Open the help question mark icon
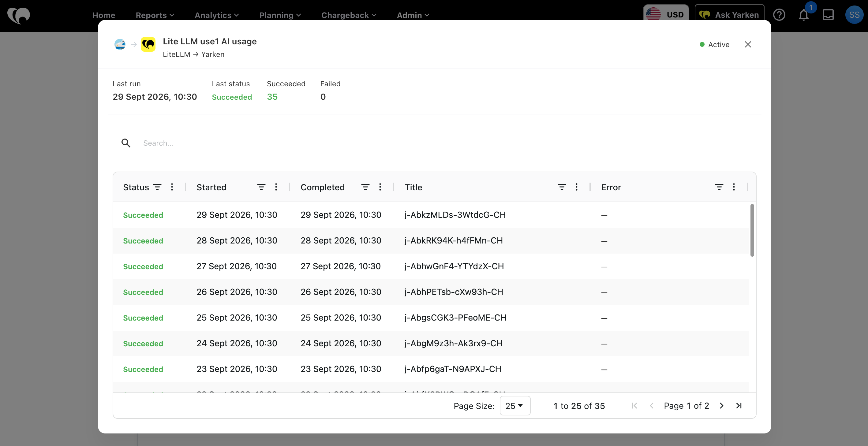The width and height of the screenshot is (868, 446). (x=779, y=15)
